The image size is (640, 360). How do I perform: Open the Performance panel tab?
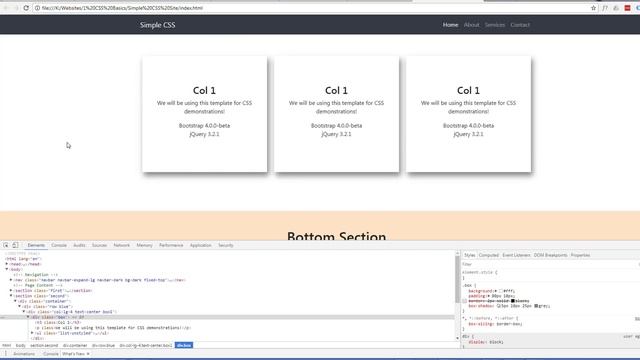[171, 245]
